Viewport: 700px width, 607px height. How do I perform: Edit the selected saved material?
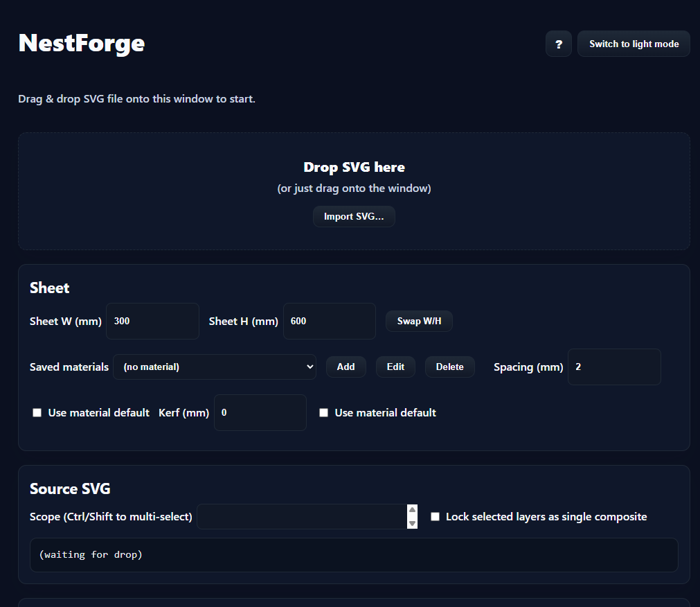click(x=395, y=367)
